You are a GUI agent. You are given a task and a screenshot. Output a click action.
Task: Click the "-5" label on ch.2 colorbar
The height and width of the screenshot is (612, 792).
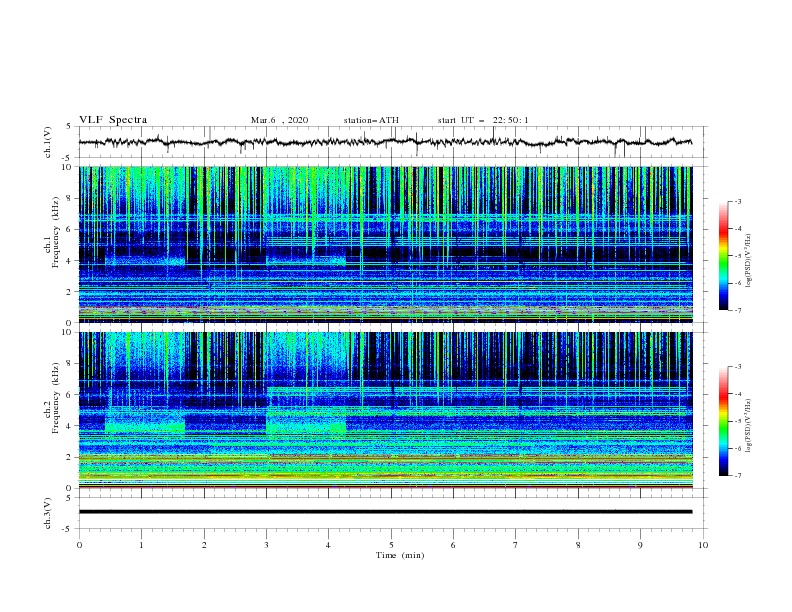[738, 421]
